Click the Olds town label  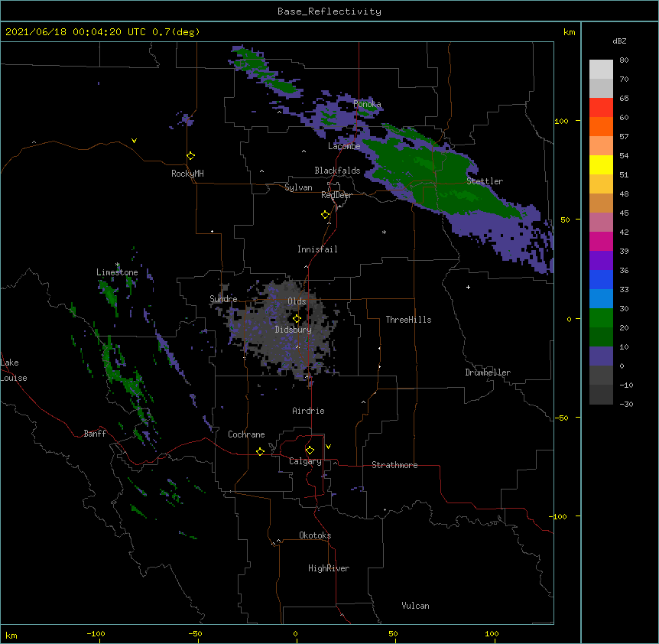click(297, 301)
